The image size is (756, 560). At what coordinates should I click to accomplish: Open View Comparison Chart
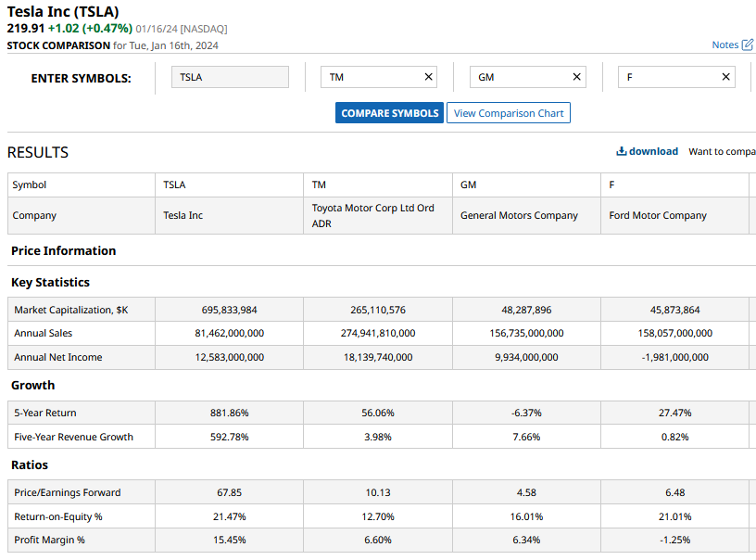pos(508,113)
